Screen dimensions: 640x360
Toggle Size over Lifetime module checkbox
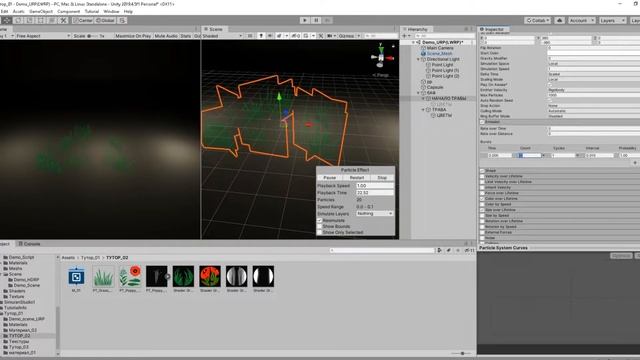482,210
